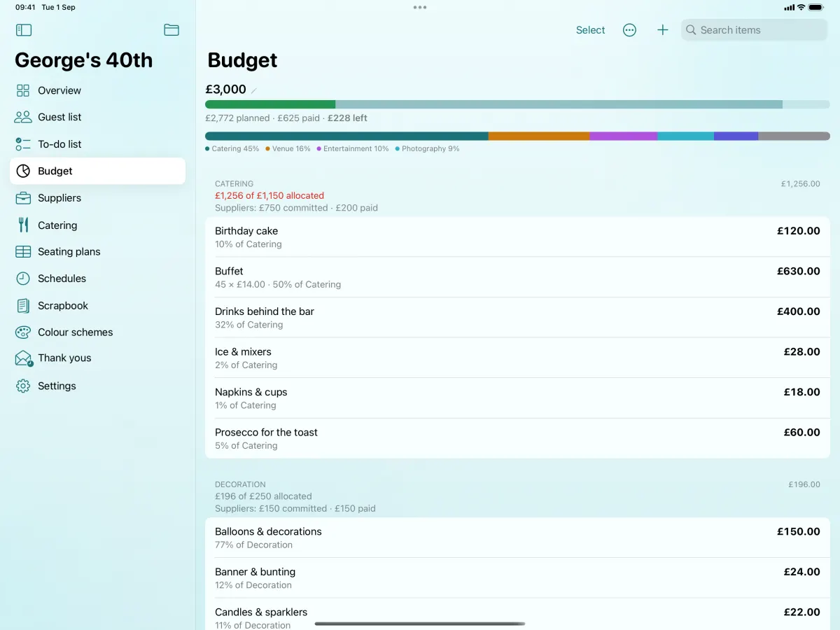Screen dimensions: 840x630
Task: Toggle the sidebar panel icon
Action: click(x=24, y=30)
